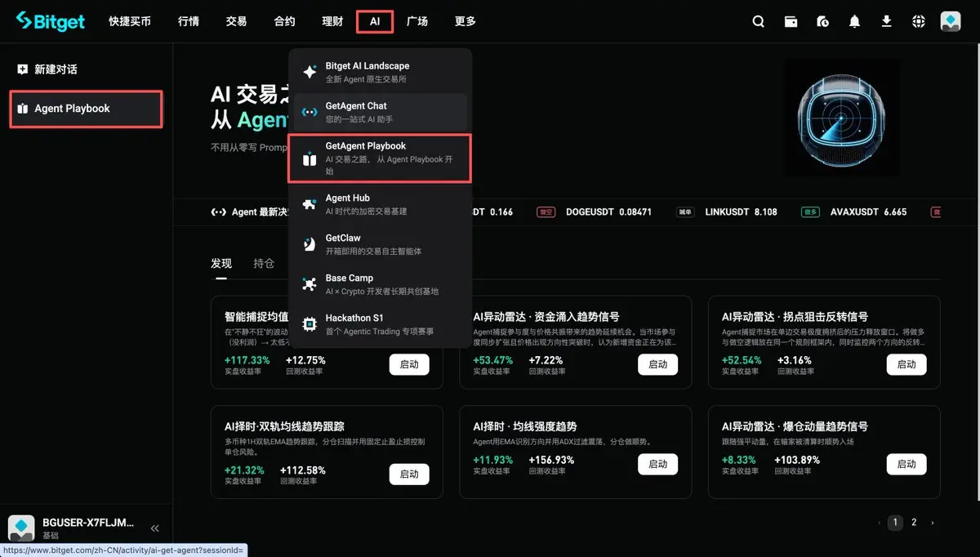The width and height of the screenshot is (980, 557).
Task: Click the Bitget logo
Action: tap(51, 21)
